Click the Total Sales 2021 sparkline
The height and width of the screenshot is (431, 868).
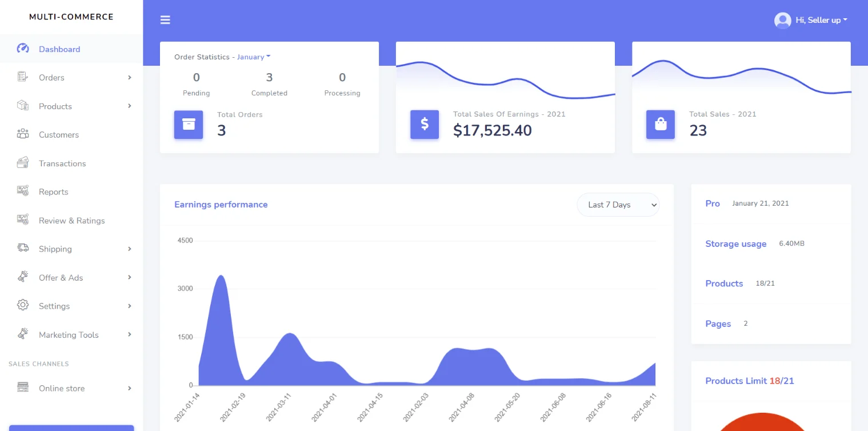point(741,77)
